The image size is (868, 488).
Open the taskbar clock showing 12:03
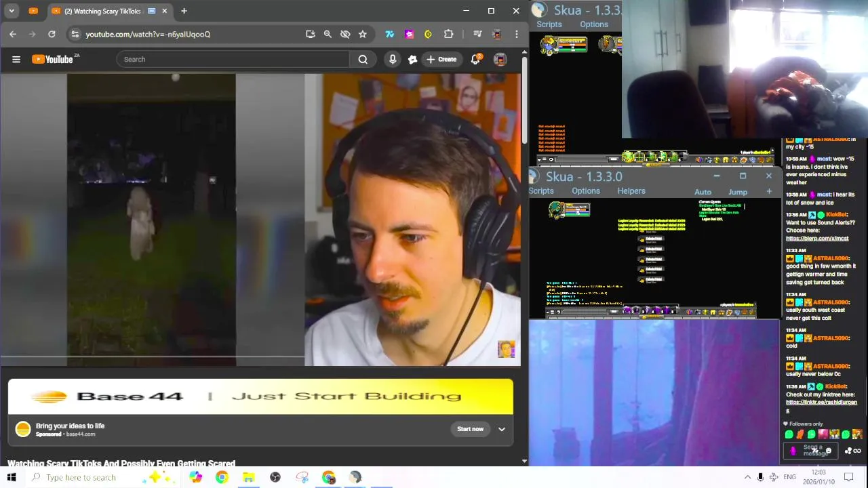[818, 477]
